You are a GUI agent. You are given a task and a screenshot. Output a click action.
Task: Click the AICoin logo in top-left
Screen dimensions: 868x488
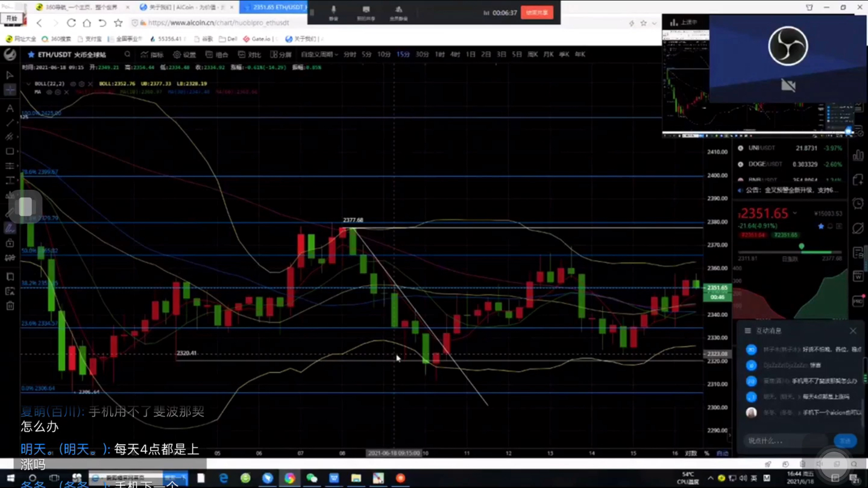(10, 54)
